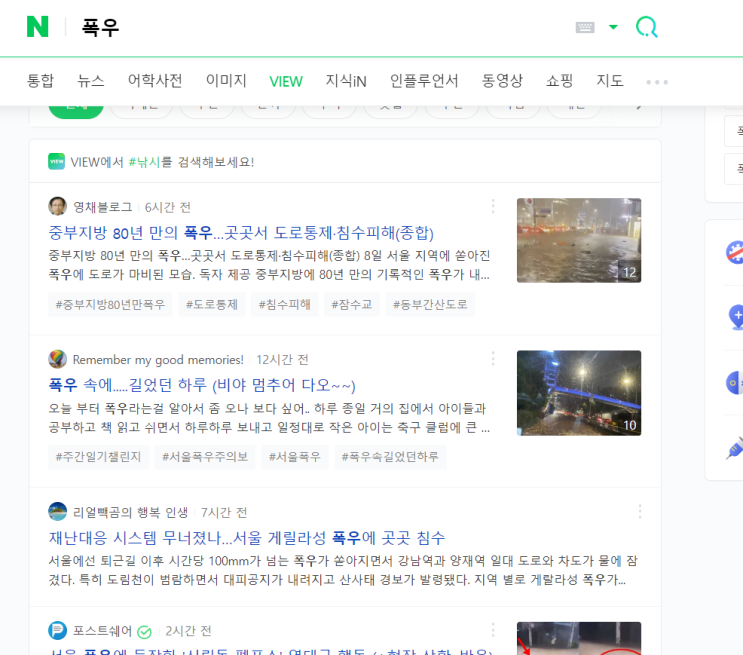
Task: Click the #도로통제 tag
Action: tap(212, 304)
